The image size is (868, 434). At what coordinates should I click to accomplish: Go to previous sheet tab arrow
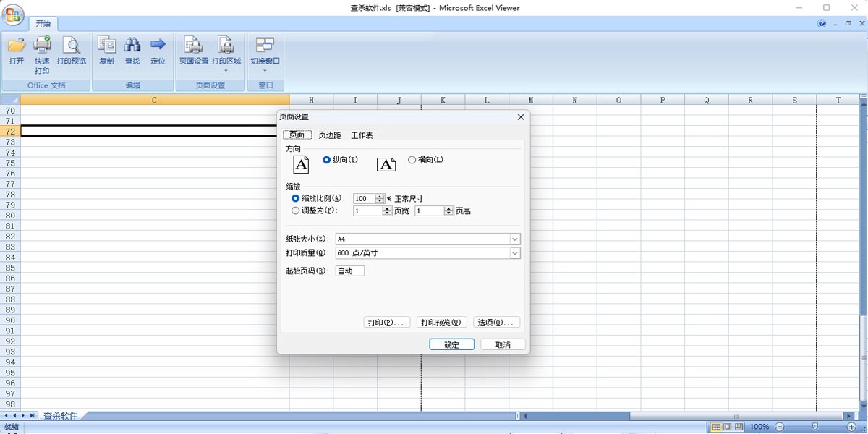[14, 416]
